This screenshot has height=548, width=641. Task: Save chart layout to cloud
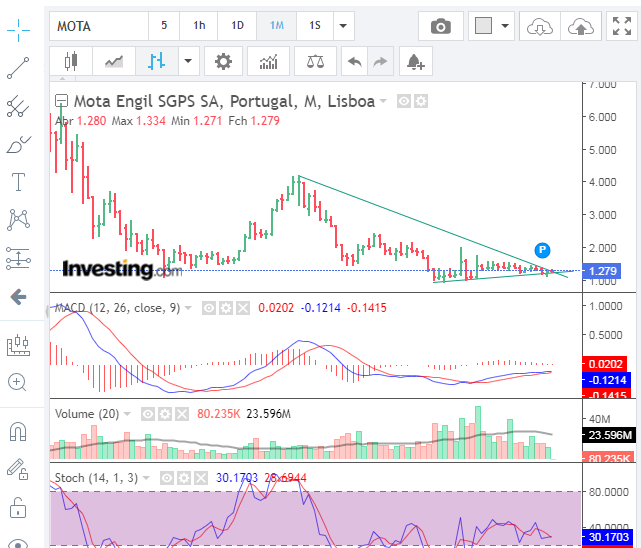pyautogui.click(x=581, y=26)
